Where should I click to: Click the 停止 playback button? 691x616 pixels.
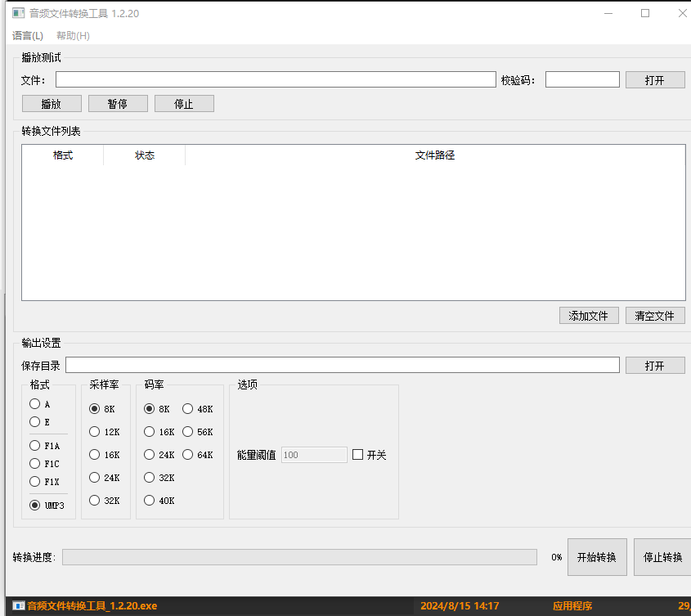tap(184, 104)
